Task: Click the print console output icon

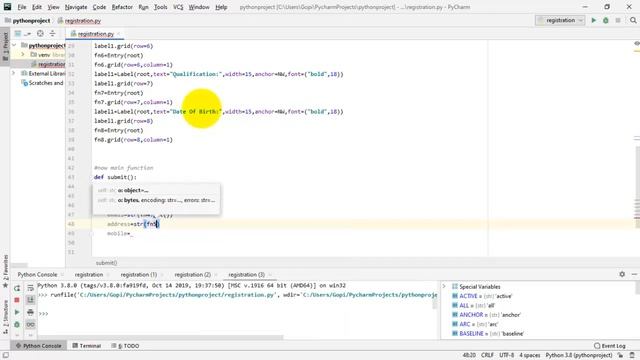Action: point(31,312)
